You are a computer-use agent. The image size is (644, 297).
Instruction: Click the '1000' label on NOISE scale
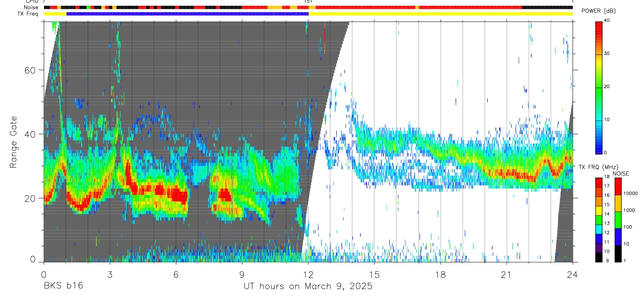pos(629,210)
